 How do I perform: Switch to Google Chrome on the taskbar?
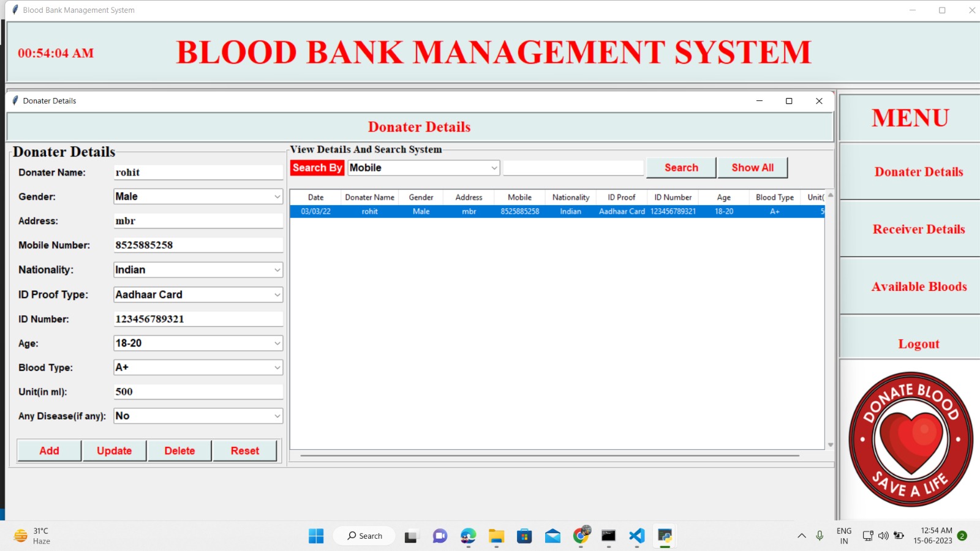pos(581,536)
